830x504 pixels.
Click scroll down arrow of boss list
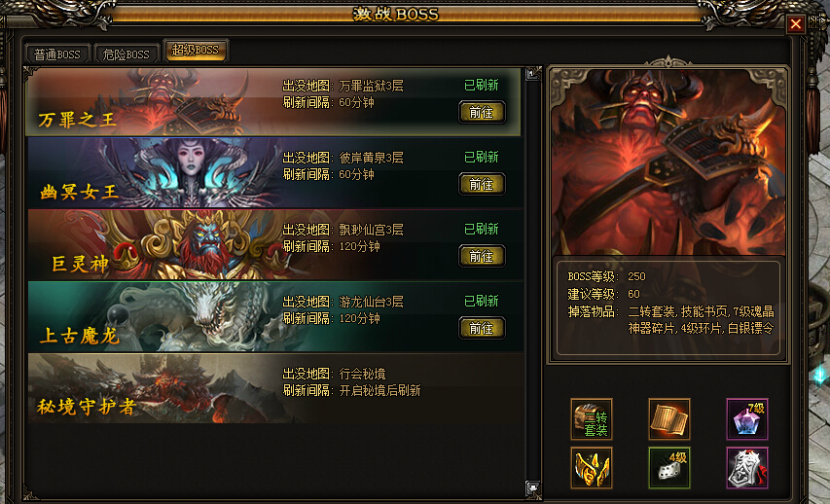point(532,487)
